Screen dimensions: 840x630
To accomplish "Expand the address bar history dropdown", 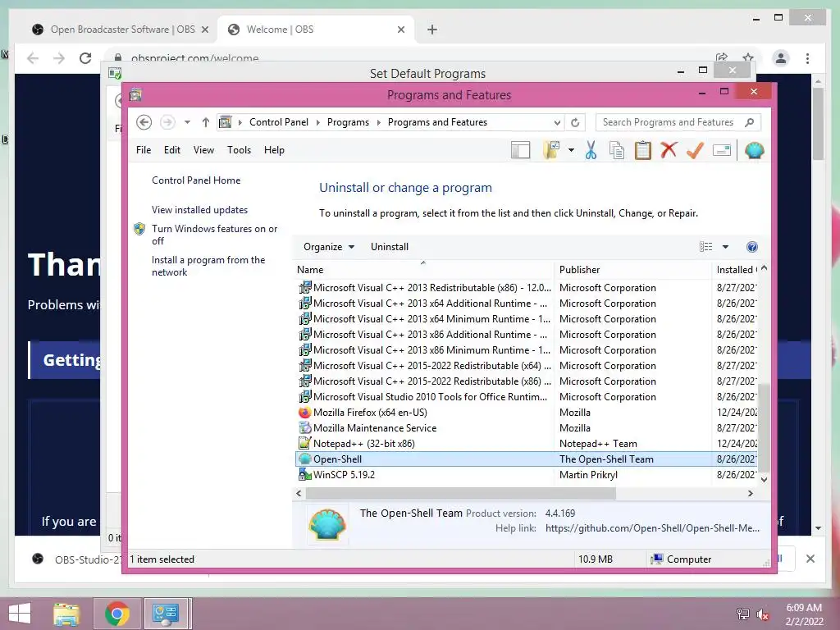I will 557,123.
